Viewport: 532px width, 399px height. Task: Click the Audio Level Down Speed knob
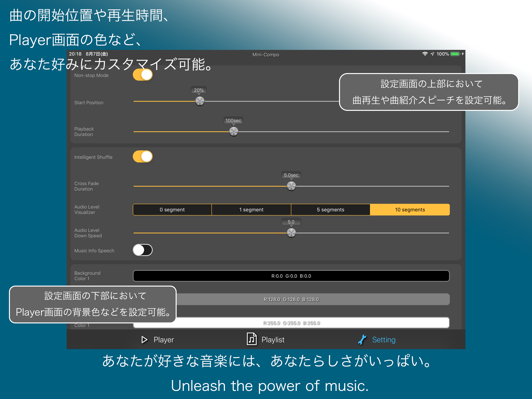pyautogui.click(x=291, y=233)
